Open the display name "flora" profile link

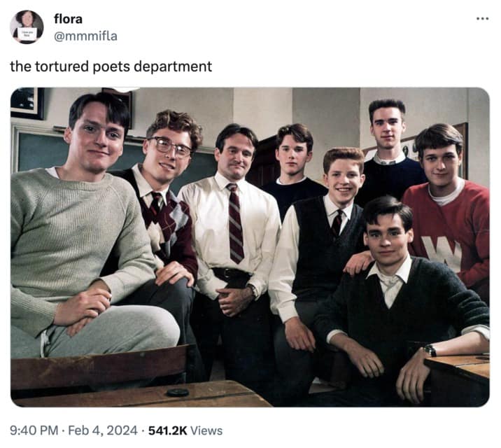(68, 19)
